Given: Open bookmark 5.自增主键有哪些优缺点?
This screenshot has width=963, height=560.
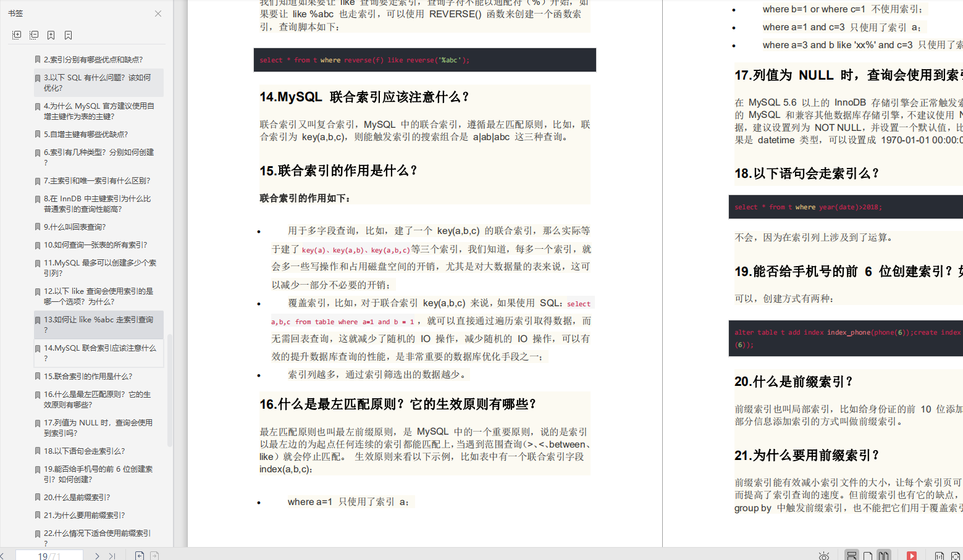Looking at the screenshot, I should click(x=86, y=135).
